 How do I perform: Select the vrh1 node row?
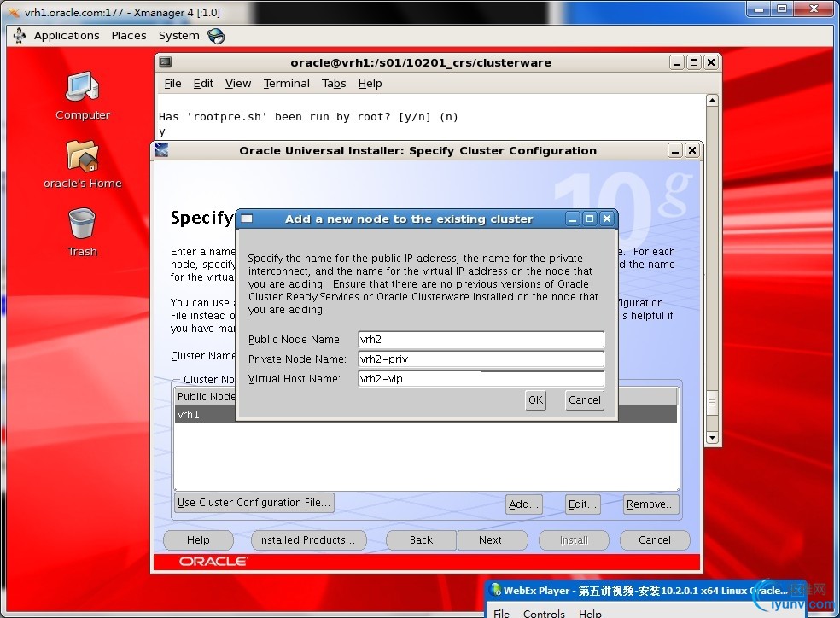point(425,415)
